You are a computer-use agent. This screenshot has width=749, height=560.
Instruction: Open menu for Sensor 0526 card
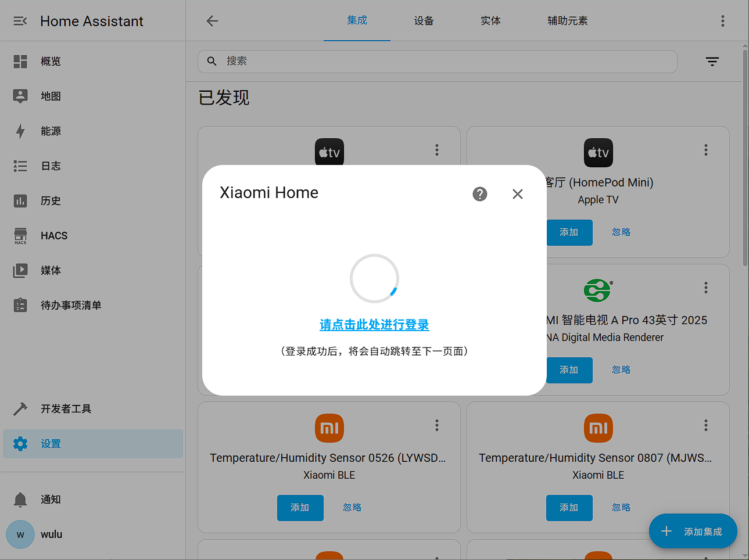(x=437, y=425)
